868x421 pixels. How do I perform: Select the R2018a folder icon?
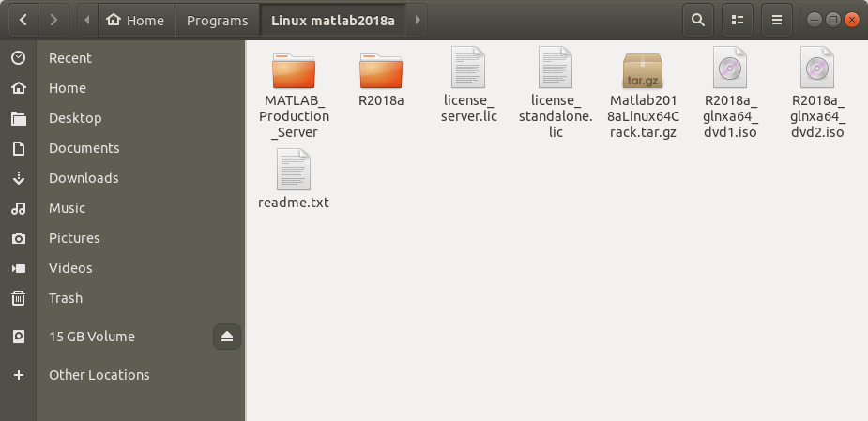(x=381, y=71)
